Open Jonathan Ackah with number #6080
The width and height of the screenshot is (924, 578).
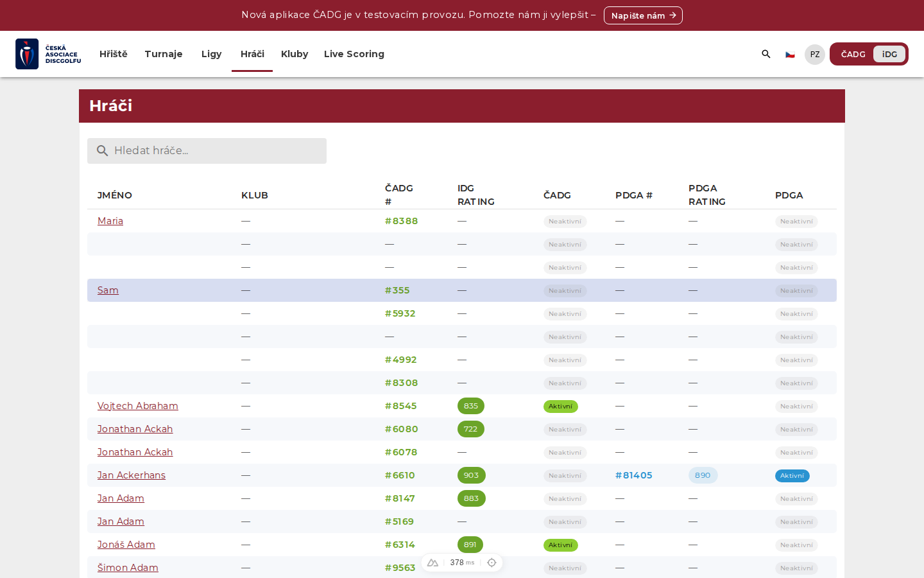[x=135, y=429]
